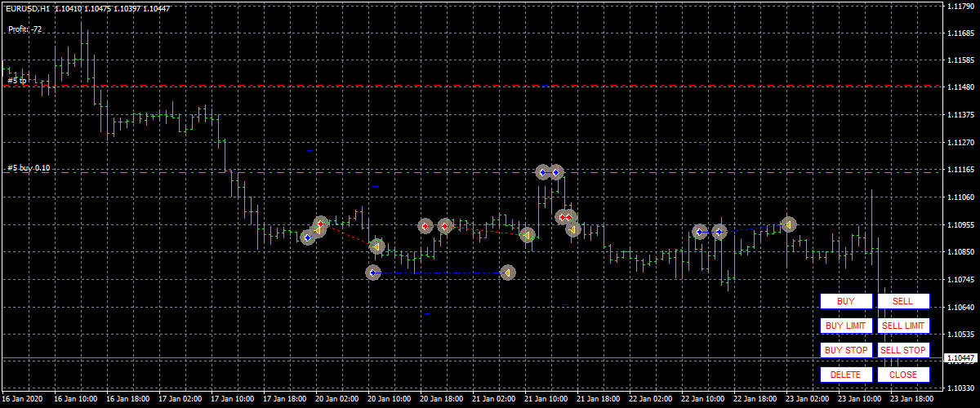Select the right blue marker of the topmost pair
This screenshot has width=980, height=408.
(x=556, y=172)
